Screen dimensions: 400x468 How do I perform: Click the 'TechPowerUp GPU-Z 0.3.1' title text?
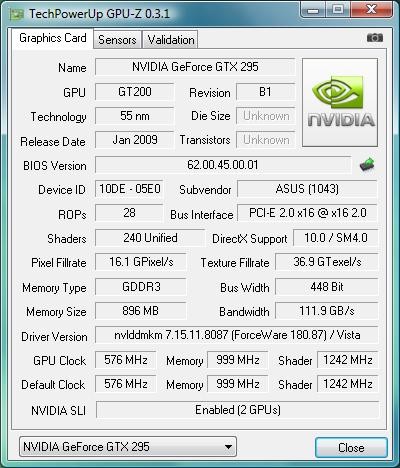[99, 14]
